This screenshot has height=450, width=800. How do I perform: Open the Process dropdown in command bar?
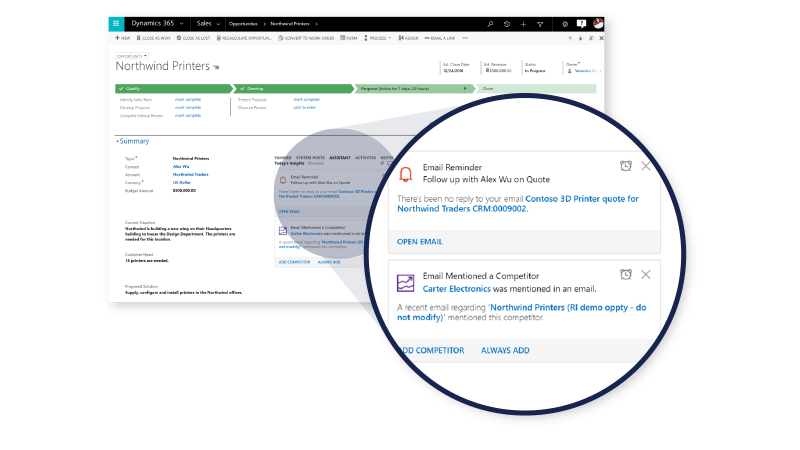click(x=378, y=38)
